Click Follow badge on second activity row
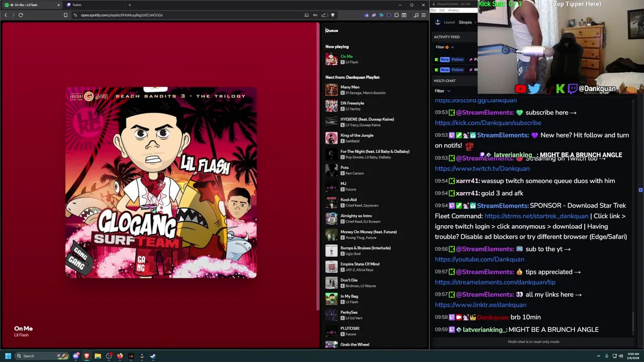644x362 pixels. pos(457,70)
